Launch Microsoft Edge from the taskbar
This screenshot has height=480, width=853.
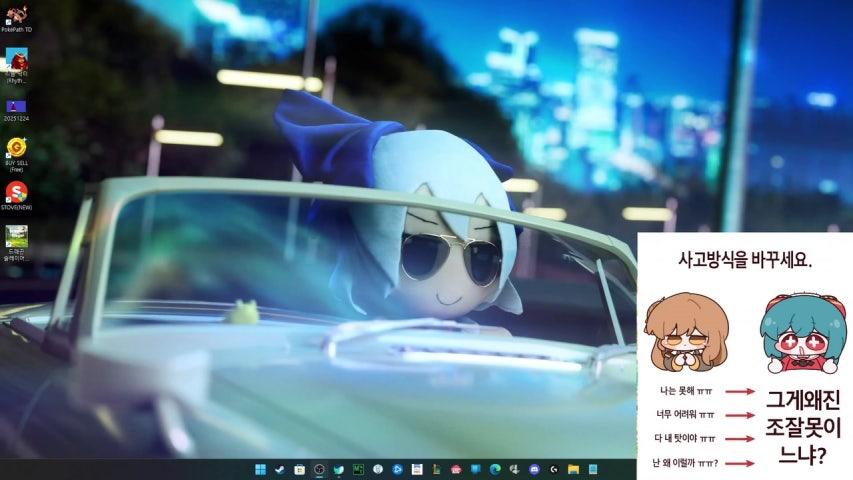click(x=495, y=469)
